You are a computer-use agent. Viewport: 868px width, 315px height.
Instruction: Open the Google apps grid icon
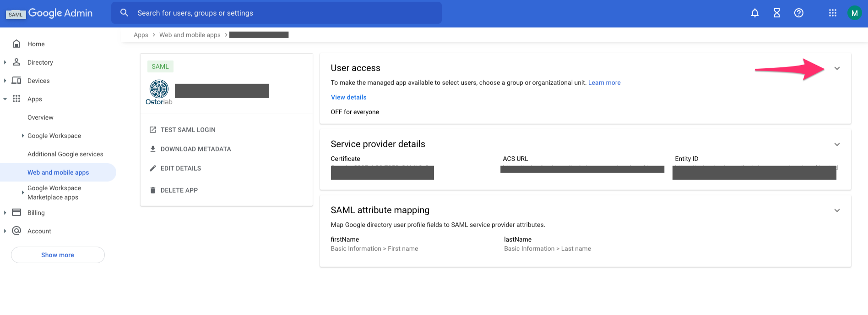click(833, 13)
